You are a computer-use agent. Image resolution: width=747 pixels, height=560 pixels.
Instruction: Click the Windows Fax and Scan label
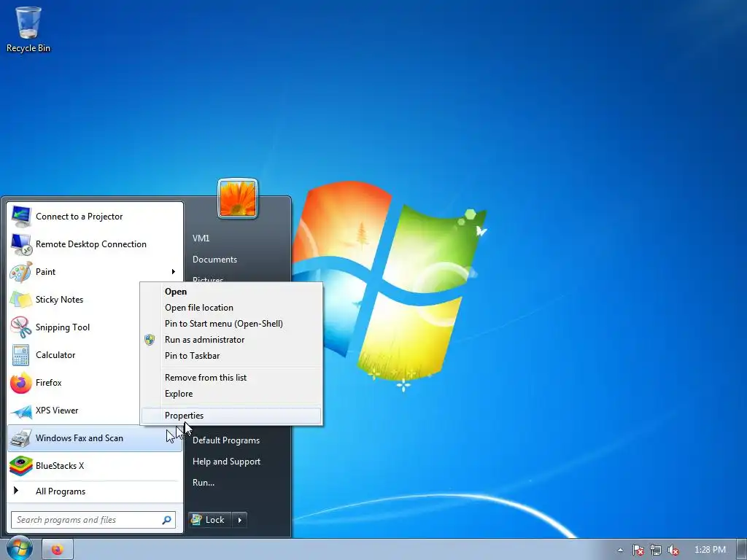tap(80, 438)
